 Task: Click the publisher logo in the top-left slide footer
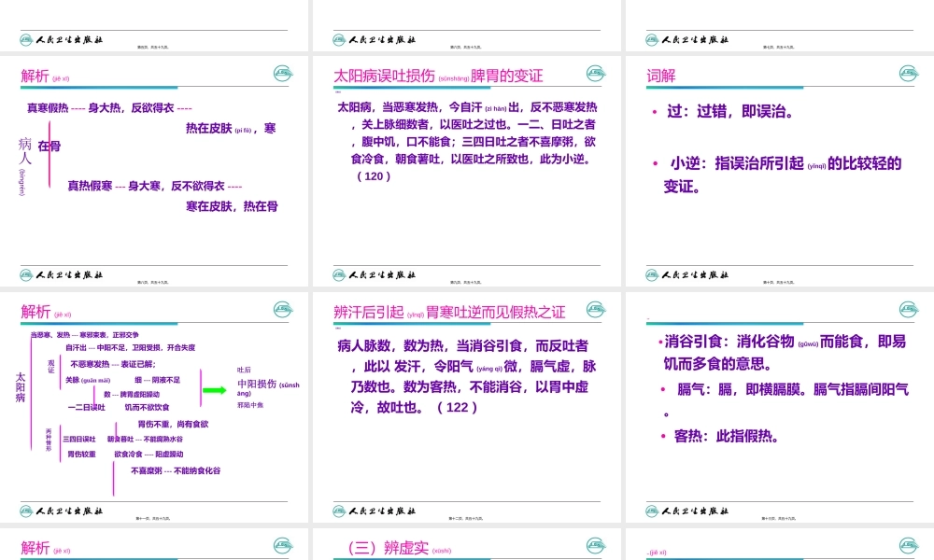(x=25, y=38)
